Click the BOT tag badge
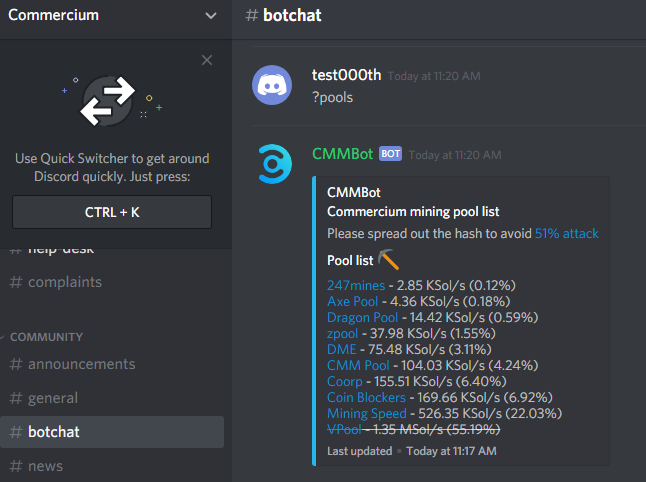 pyautogui.click(x=390, y=154)
